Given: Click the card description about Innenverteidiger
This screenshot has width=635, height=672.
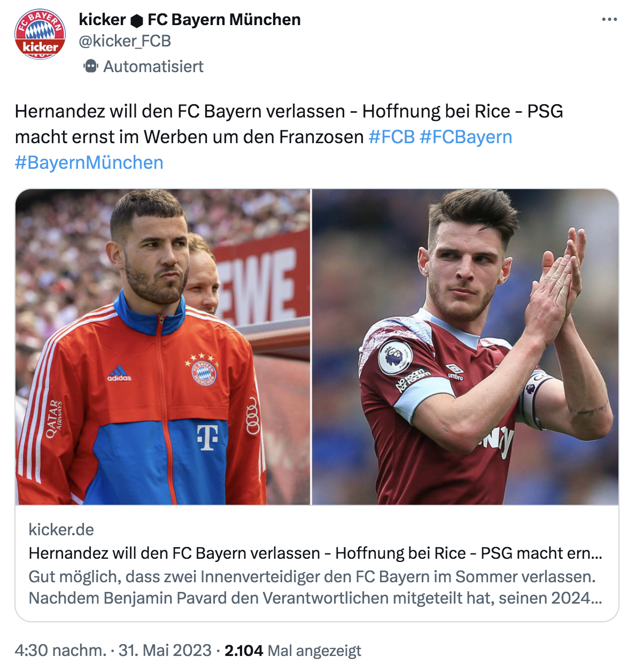Looking at the screenshot, I should (315, 587).
